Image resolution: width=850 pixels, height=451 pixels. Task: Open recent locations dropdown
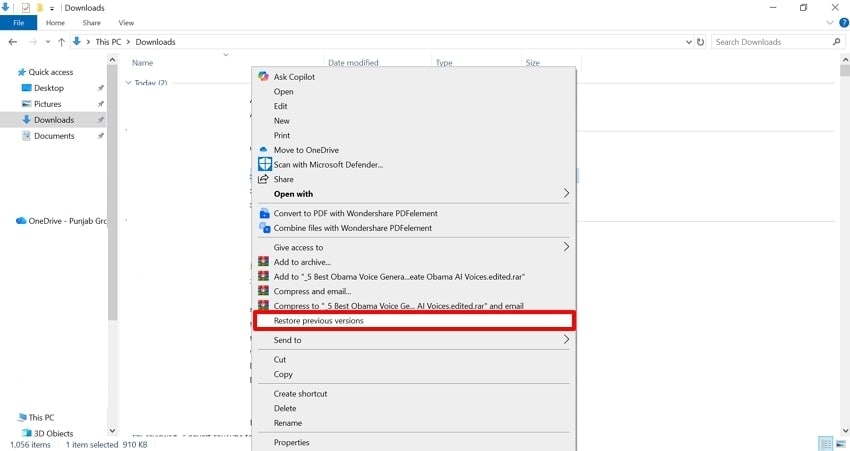point(48,42)
